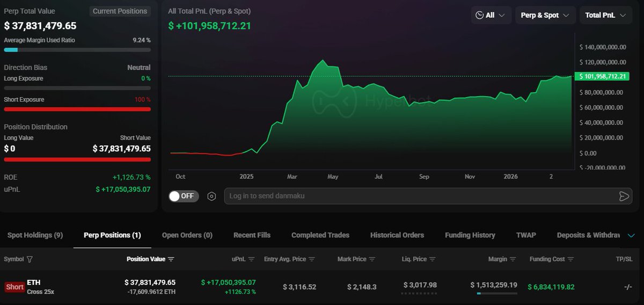This screenshot has height=305, width=644.
Task: Click the ETH symbol name
Action: 33,282
